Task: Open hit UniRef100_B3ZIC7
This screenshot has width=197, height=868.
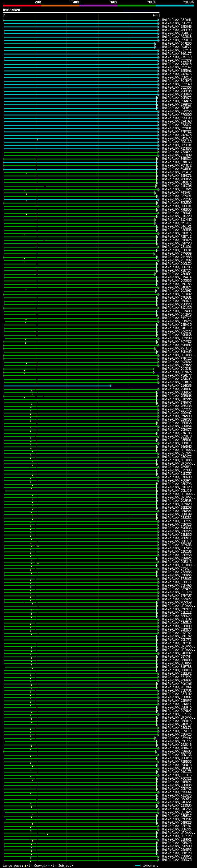Action: coord(177,714)
